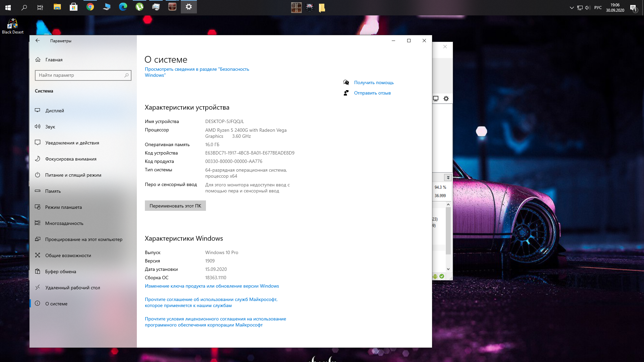
Task: Open Microsoft services agreement link
Action: [x=211, y=302]
